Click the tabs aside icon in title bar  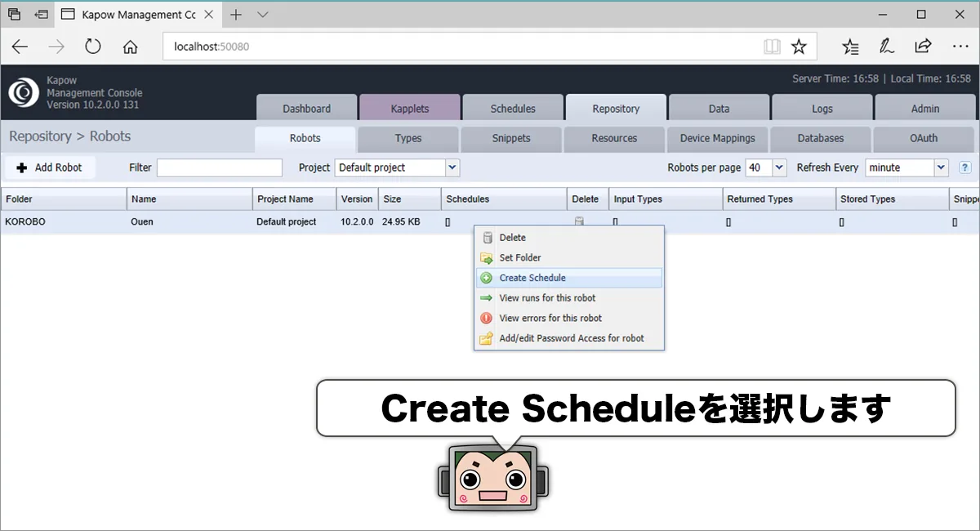[x=14, y=14]
